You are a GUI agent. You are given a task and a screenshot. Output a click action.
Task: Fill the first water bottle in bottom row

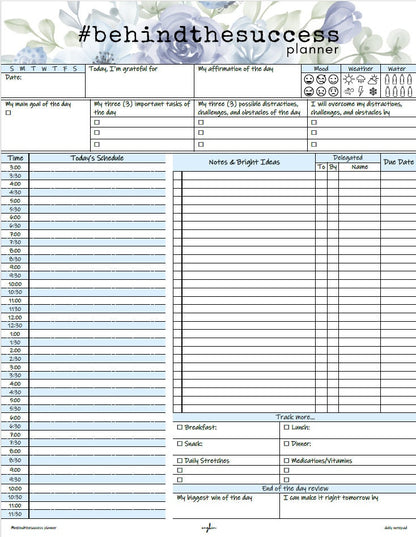click(x=387, y=91)
